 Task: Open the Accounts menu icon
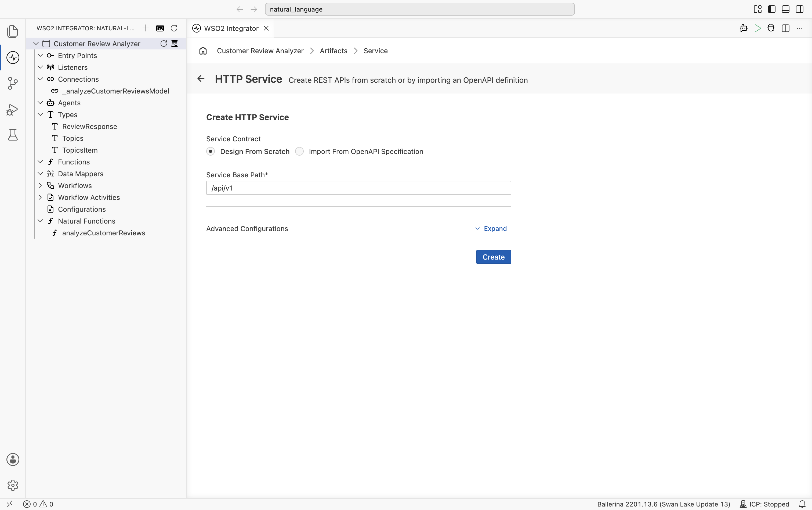(x=13, y=459)
